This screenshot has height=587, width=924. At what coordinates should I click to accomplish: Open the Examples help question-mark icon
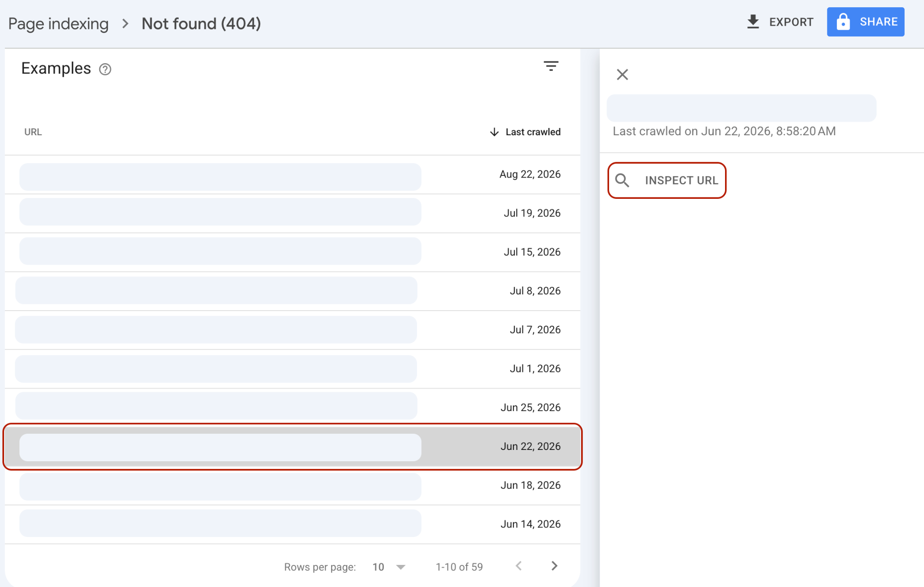105,69
